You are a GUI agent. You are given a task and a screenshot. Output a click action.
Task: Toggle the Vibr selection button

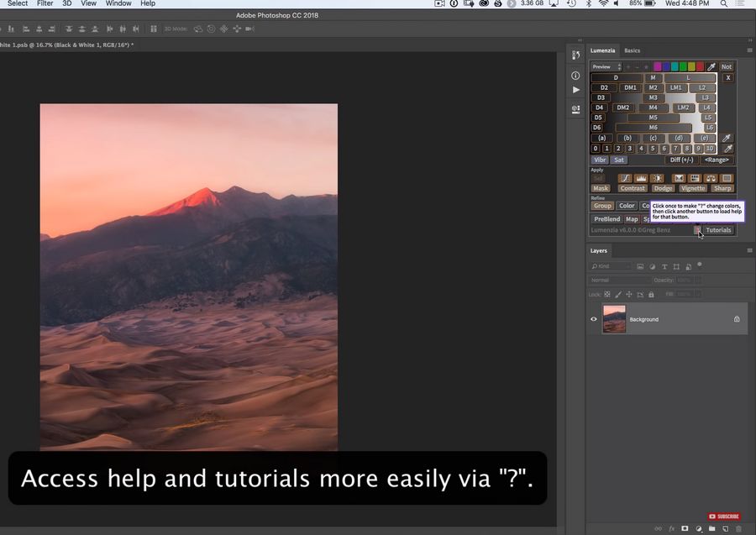click(600, 160)
